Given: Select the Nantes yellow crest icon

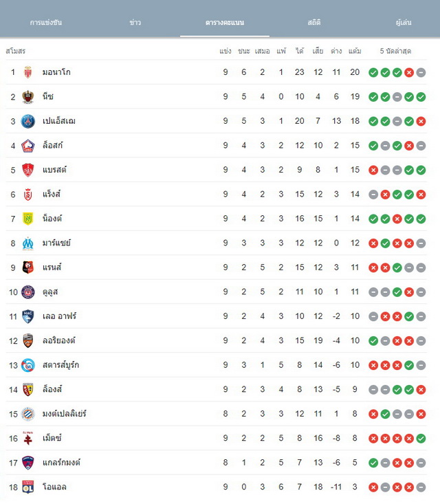Looking at the screenshot, I should click(28, 219).
